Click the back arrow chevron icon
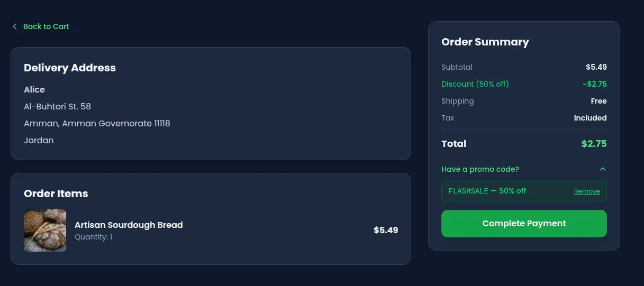 coord(15,26)
